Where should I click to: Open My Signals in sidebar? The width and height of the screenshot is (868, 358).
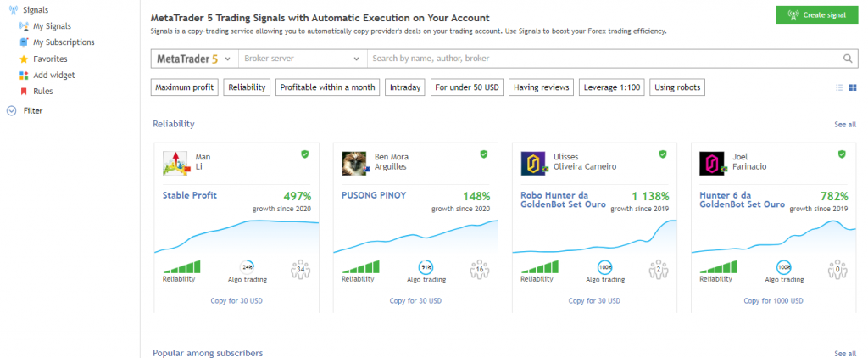(52, 26)
